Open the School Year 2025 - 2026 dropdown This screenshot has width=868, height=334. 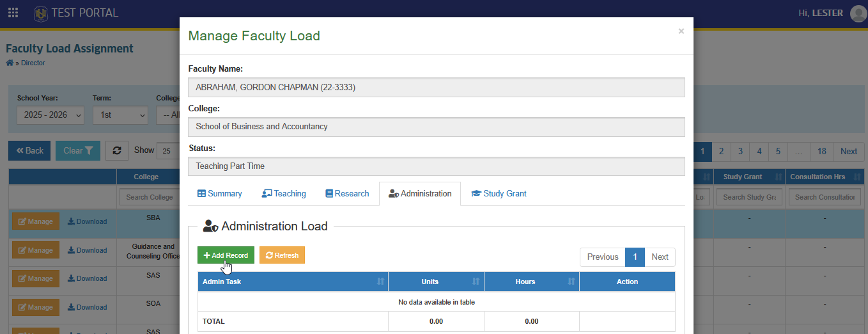(50, 115)
